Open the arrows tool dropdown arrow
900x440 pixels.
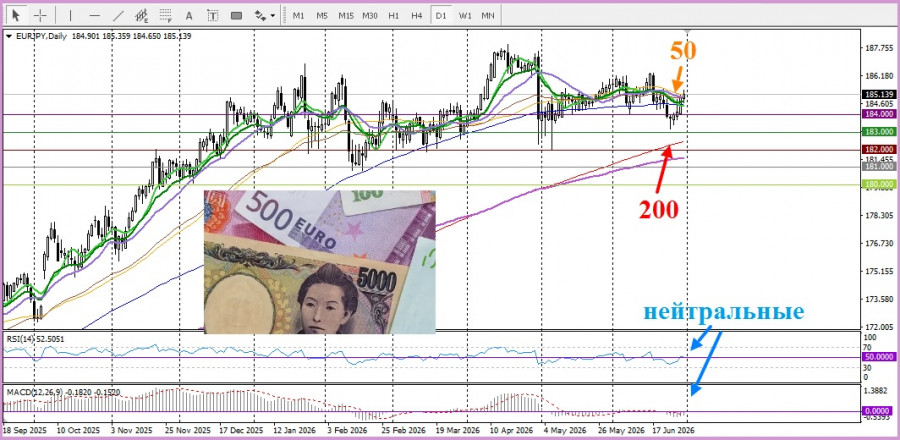coord(273,16)
